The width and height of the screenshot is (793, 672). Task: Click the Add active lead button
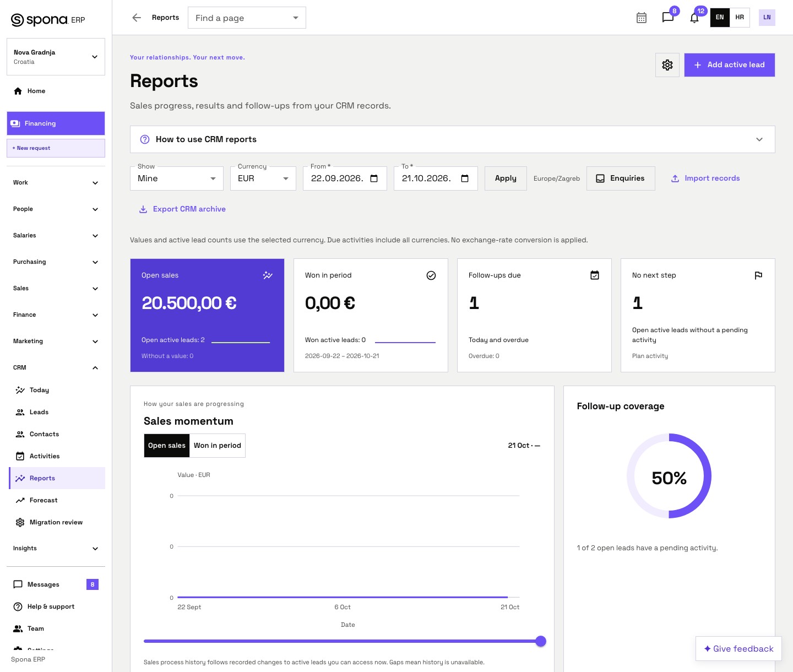730,65
